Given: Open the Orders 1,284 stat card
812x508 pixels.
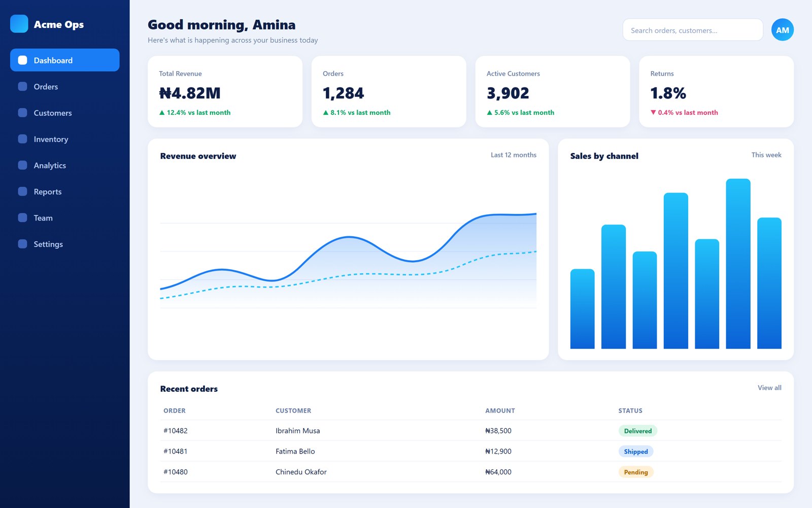Looking at the screenshot, I should coord(389,91).
